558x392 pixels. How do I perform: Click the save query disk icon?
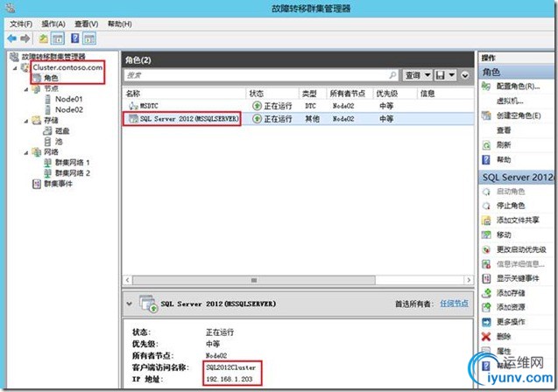pos(441,75)
